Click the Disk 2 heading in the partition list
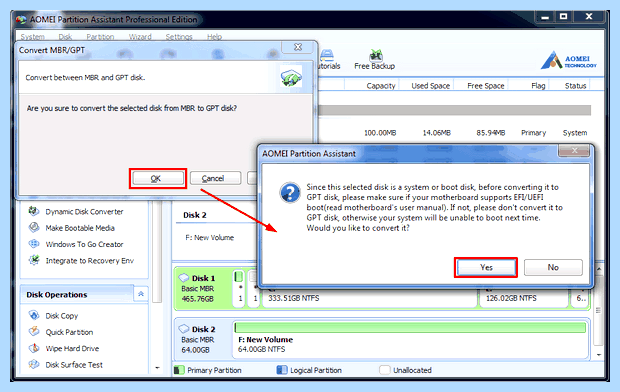The width and height of the screenshot is (620, 392). click(x=195, y=215)
